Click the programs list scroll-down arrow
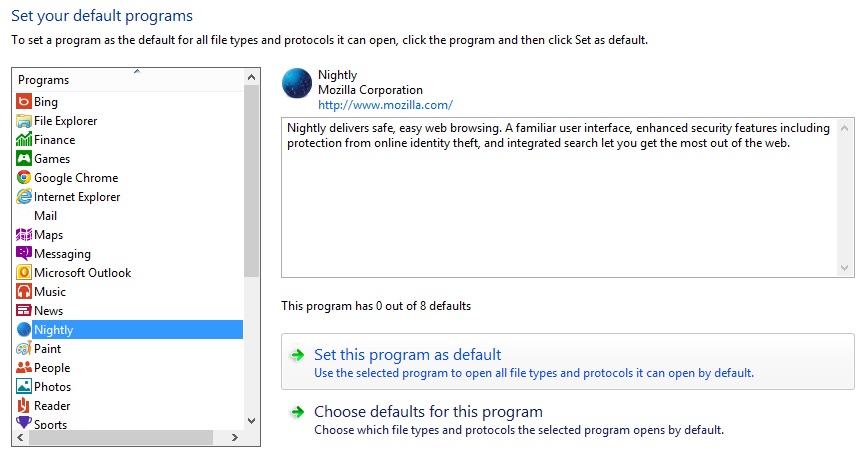 coord(251,421)
